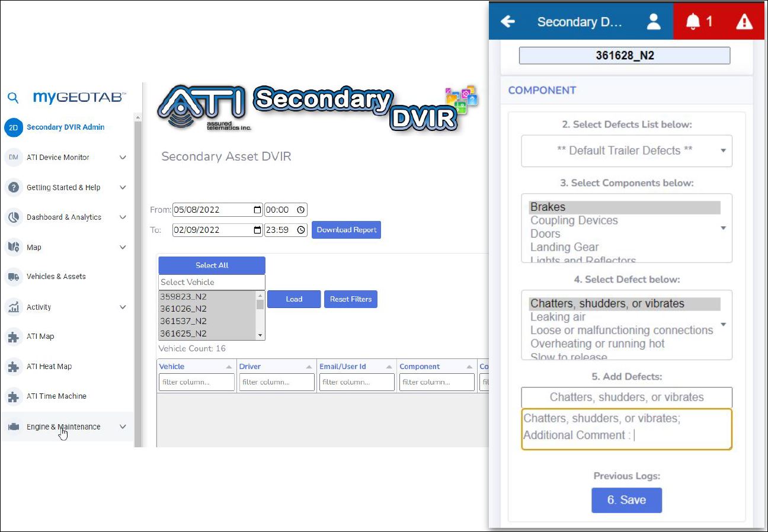Open calendar picker on From date
Screen dimensions: 768x532
[257, 210]
